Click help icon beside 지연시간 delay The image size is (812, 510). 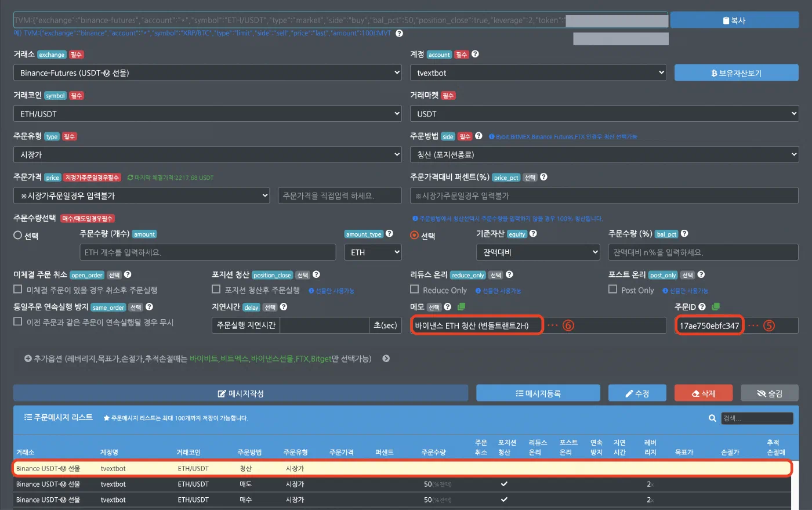[283, 306]
